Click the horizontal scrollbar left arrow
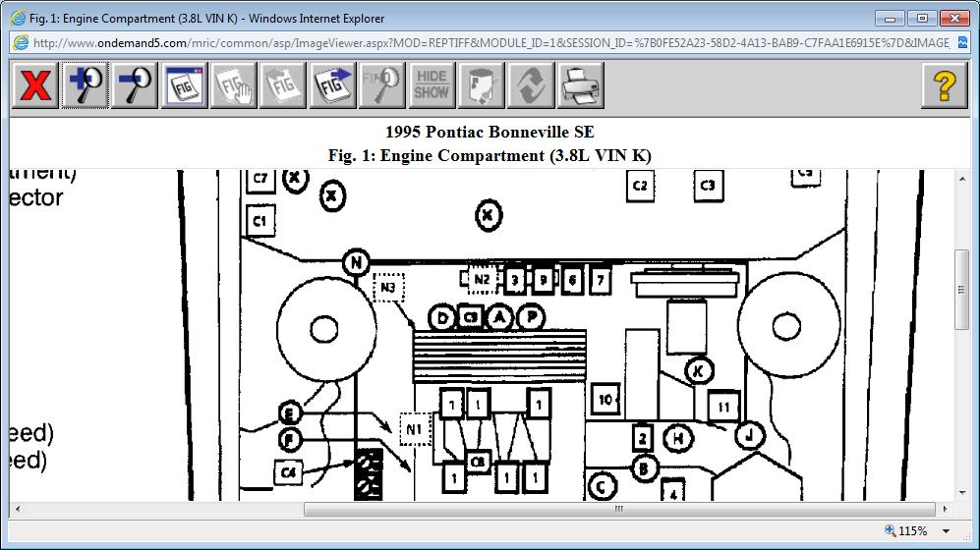The height and width of the screenshot is (550, 980). click(18, 510)
